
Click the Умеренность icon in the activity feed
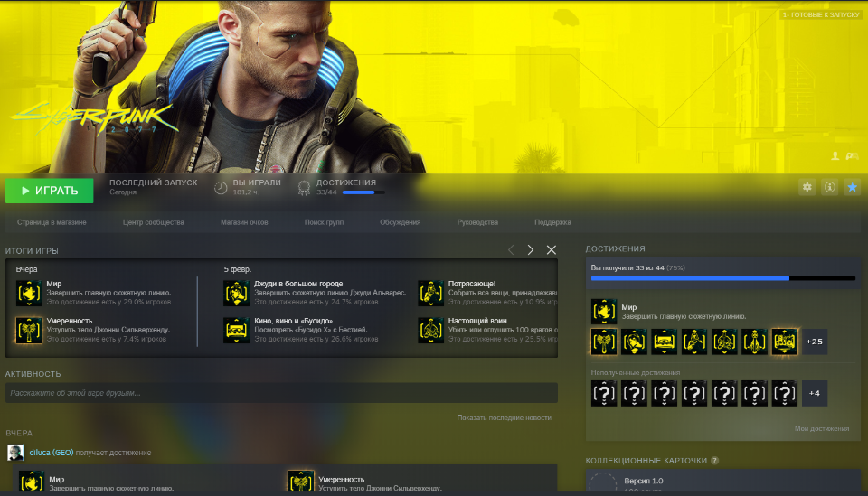(x=300, y=482)
